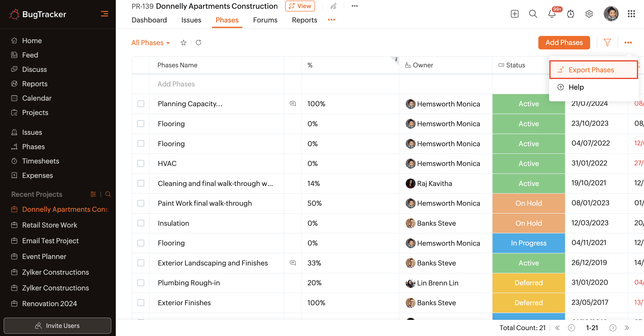
Task: Select the Insulation row checkbox
Action: coord(141,223)
